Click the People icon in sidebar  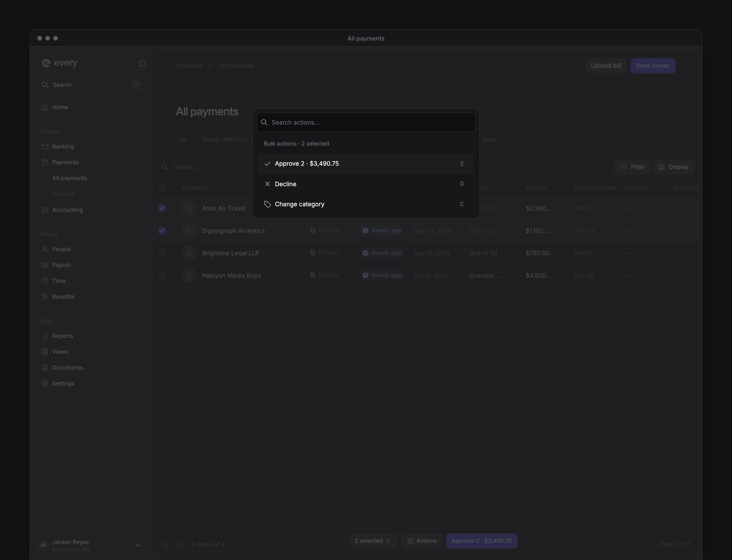pos(45,249)
